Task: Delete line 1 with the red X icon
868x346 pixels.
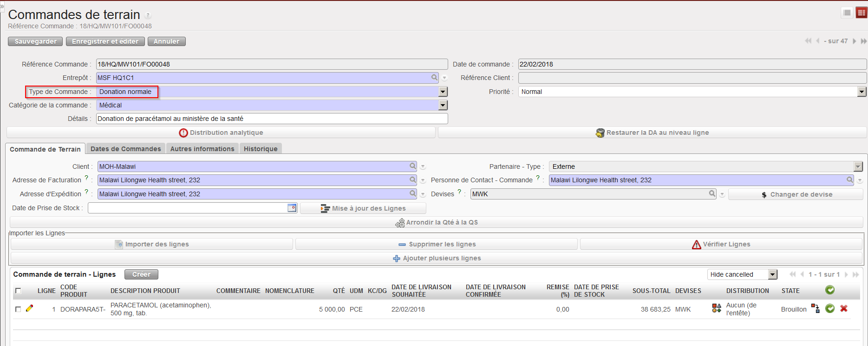Action: tap(844, 308)
